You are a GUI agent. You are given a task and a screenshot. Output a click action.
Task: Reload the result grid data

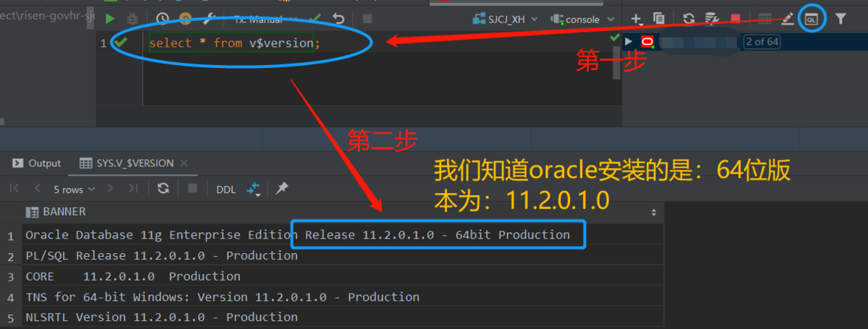pos(163,189)
